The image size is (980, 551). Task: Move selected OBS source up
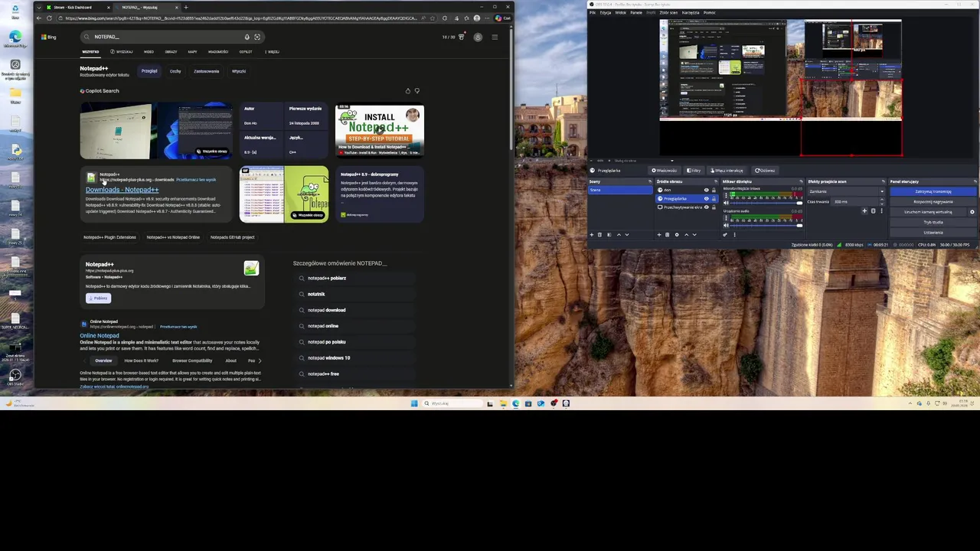(686, 235)
